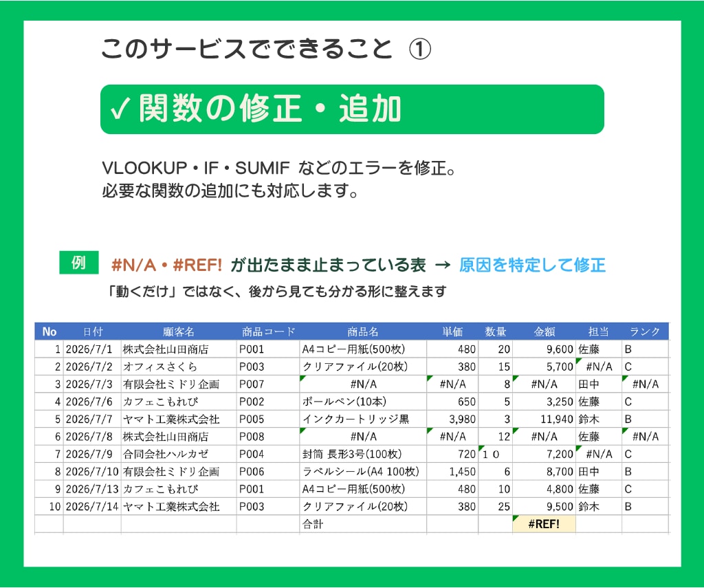Select the 商品コード column header

268,331
